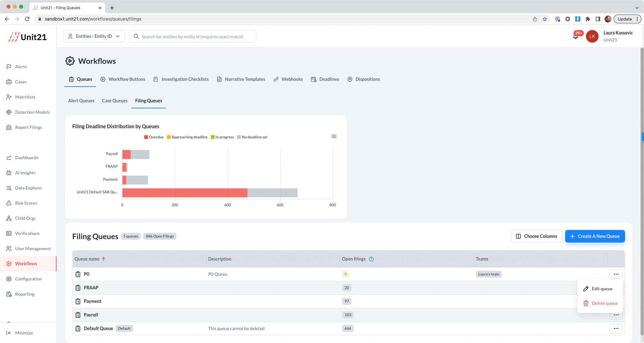Toggle In progress legend entry
This screenshot has height=343, width=644.
click(x=222, y=137)
